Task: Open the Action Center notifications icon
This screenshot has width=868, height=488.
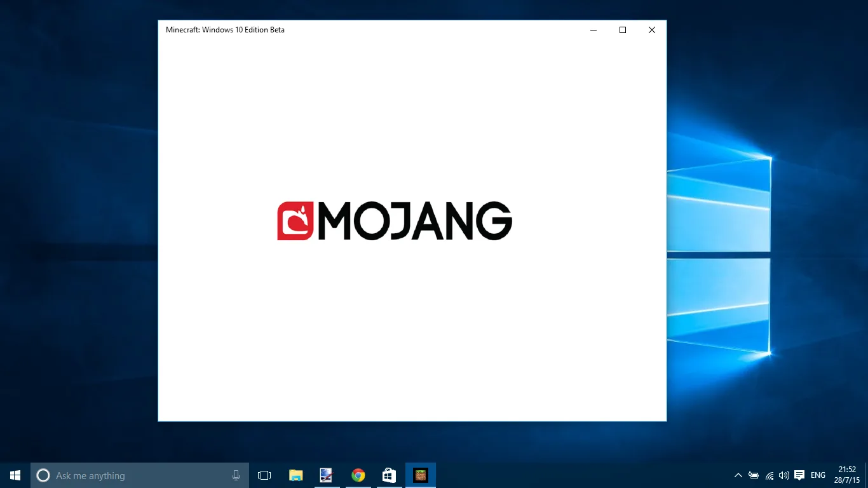Action: [799, 475]
